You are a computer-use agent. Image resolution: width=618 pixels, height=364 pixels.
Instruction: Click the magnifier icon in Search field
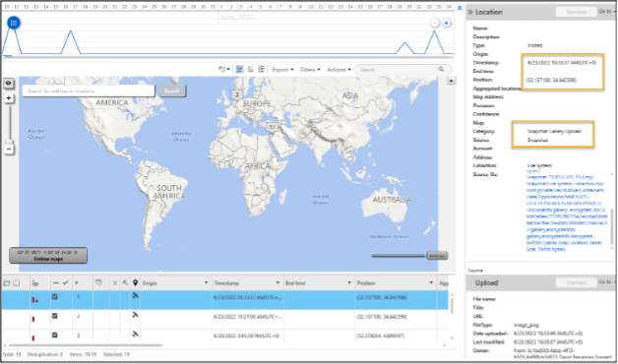(442, 69)
